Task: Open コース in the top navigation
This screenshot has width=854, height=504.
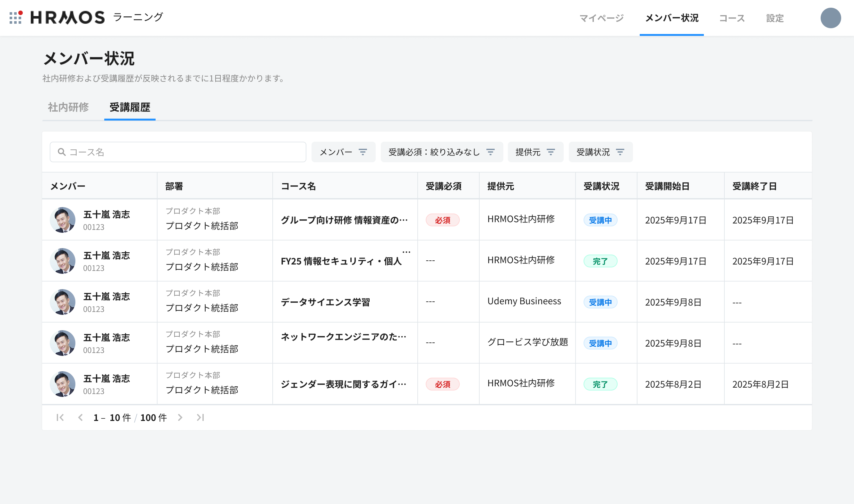Action: [x=732, y=18]
